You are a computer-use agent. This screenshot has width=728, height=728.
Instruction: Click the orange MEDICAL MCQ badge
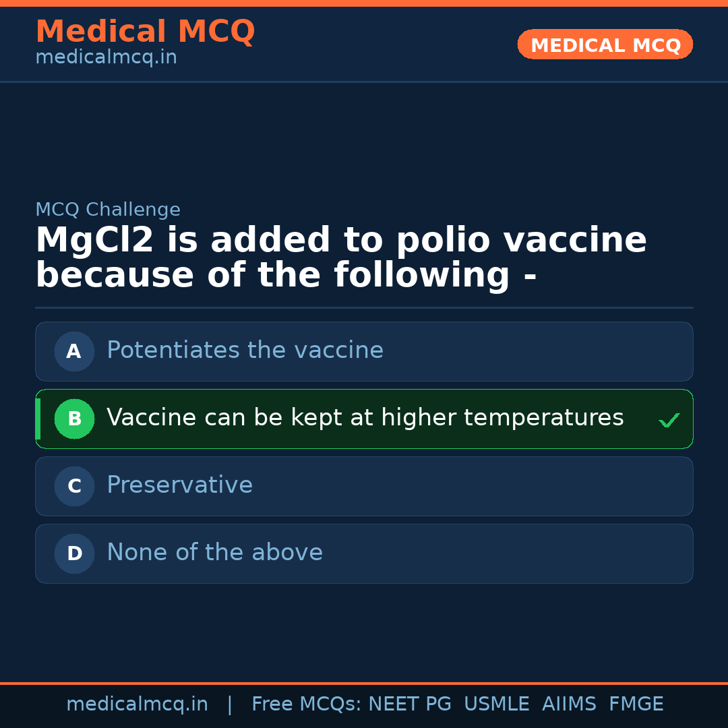point(605,45)
